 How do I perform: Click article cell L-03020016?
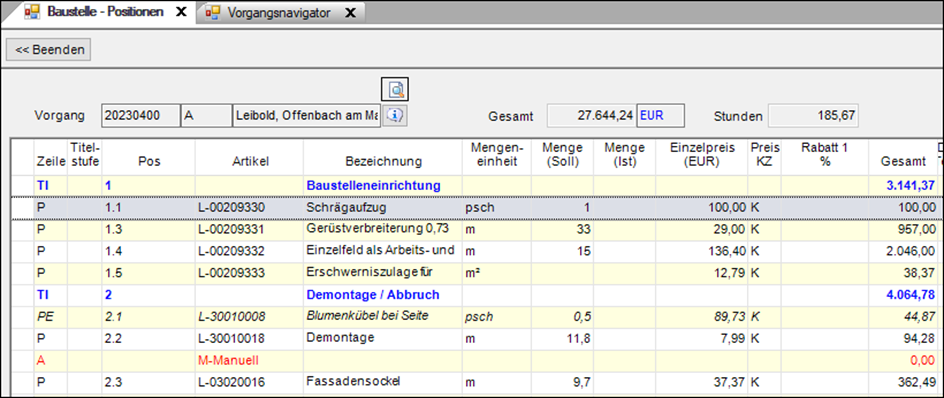pos(249,382)
